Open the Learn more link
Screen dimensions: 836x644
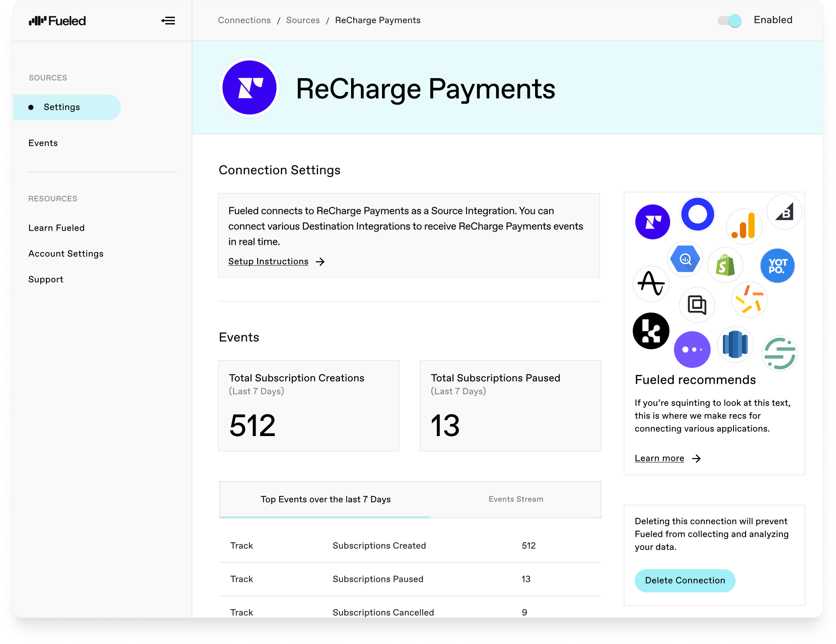pos(659,458)
